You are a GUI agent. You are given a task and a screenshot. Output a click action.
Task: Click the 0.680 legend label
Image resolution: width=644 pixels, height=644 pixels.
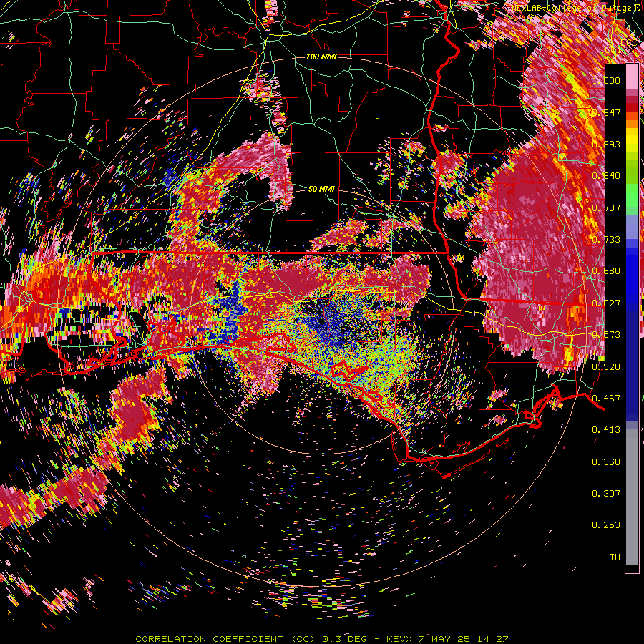click(606, 271)
